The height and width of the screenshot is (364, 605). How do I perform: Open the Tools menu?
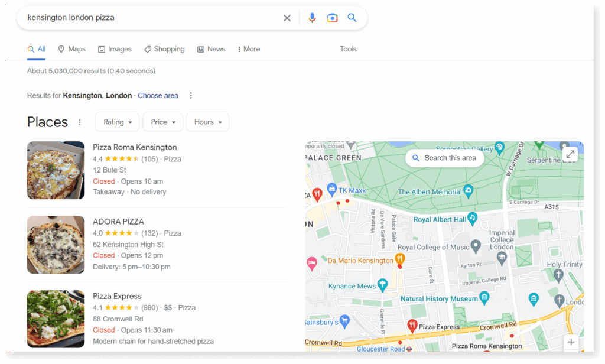348,49
